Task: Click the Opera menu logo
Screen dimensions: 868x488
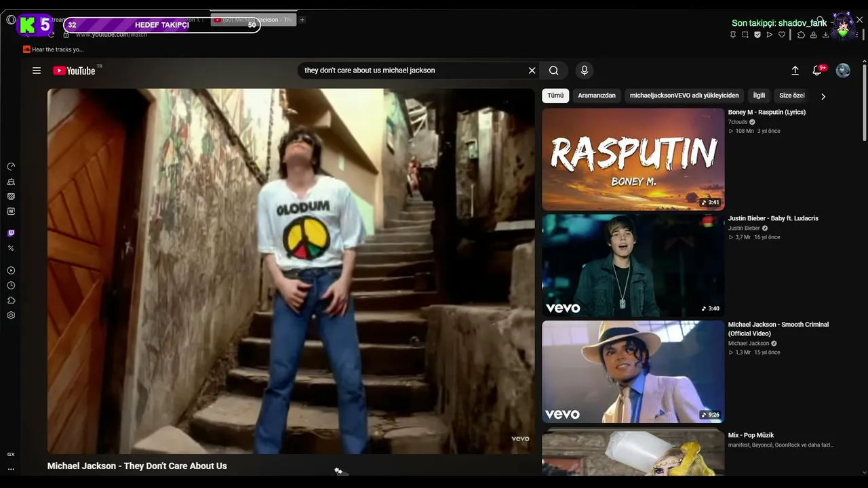Action: 11,20
